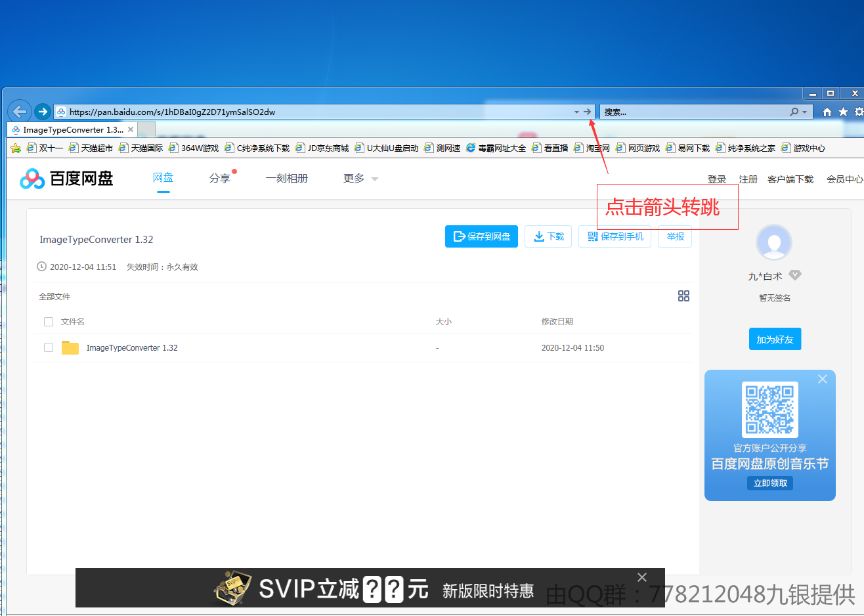The width and height of the screenshot is (864, 616).
Task: Open the 天猫国际 bookmark
Action: click(x=140, y=148)
